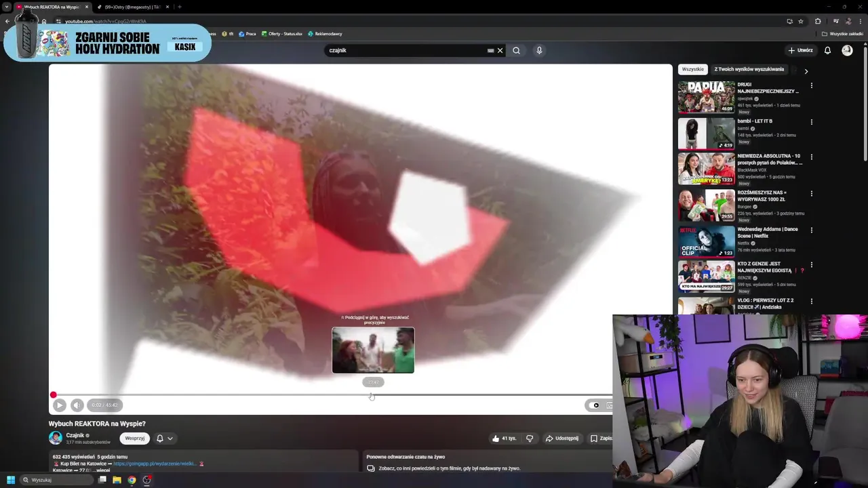This screenshot has width=868, height=488.
Task: Open the Windows Task View taskbar icon
Action: [102, 480]
